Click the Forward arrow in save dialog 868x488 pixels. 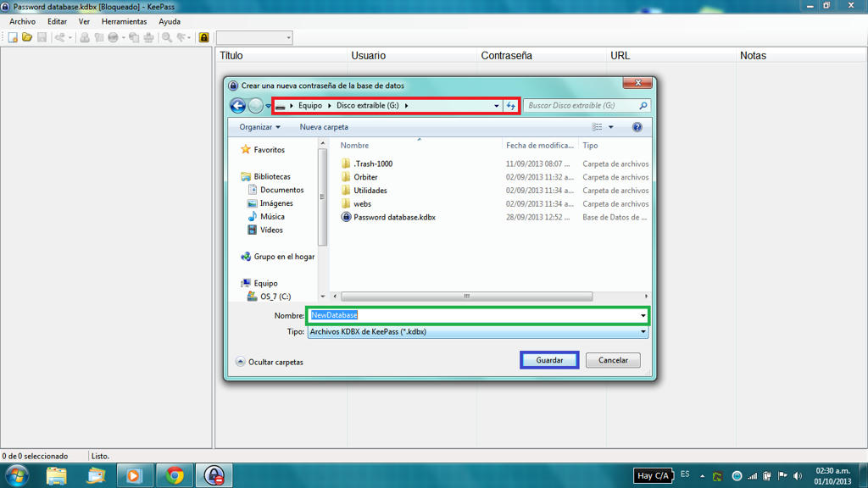(x=255, y=105)
